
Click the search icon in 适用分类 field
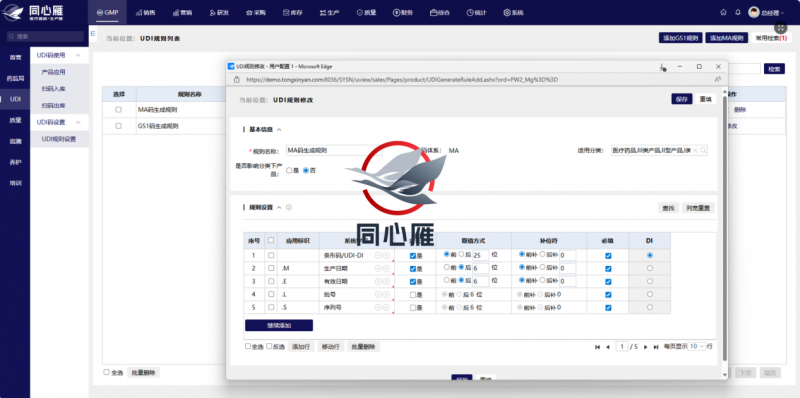click(x=703, y=151)
